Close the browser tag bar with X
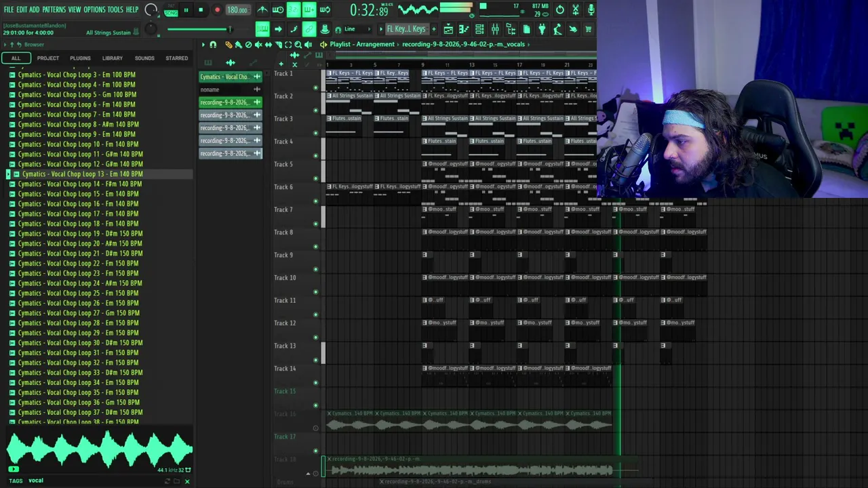This screenshot has width=868, height=488. (x=187, y=481)
